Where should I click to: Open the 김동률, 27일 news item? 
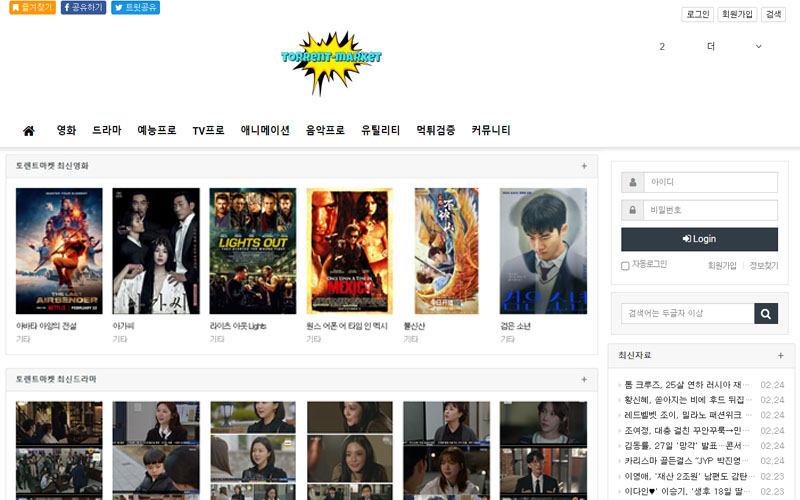coord(687,446)
